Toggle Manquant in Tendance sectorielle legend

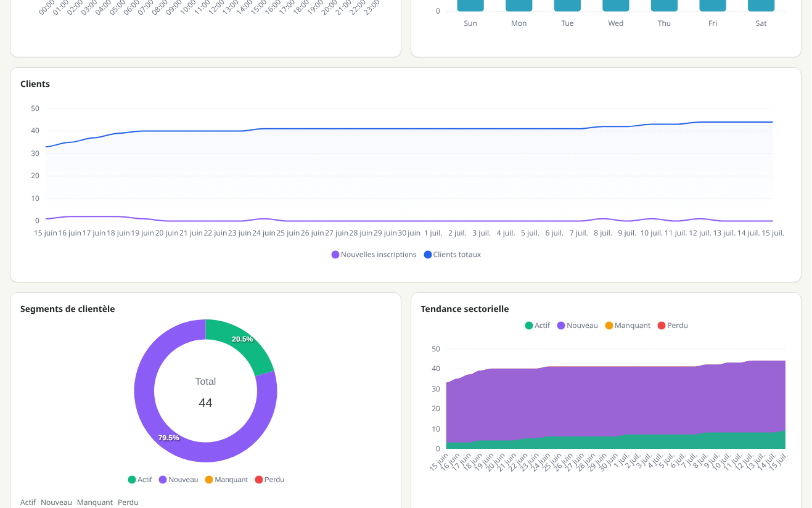pos(628,326)
